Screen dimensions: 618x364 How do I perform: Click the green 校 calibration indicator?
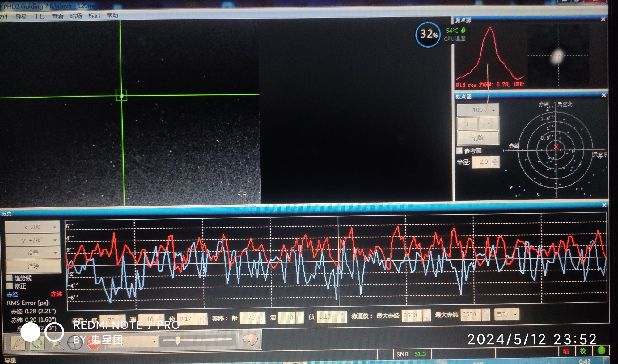[x=583, y=351]
